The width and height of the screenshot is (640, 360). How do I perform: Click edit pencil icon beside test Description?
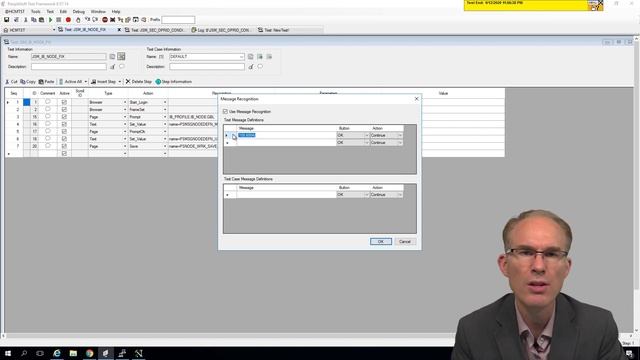click(x=113, y=67)
